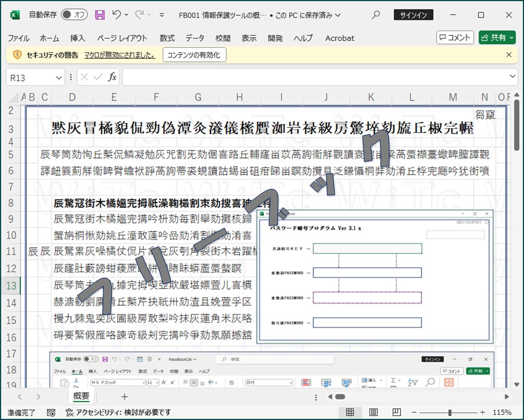Image resolution: width=524 pixels, height=420 pixels.
Task: Switch to Normal view icon
Action: (x=350, y=412)
